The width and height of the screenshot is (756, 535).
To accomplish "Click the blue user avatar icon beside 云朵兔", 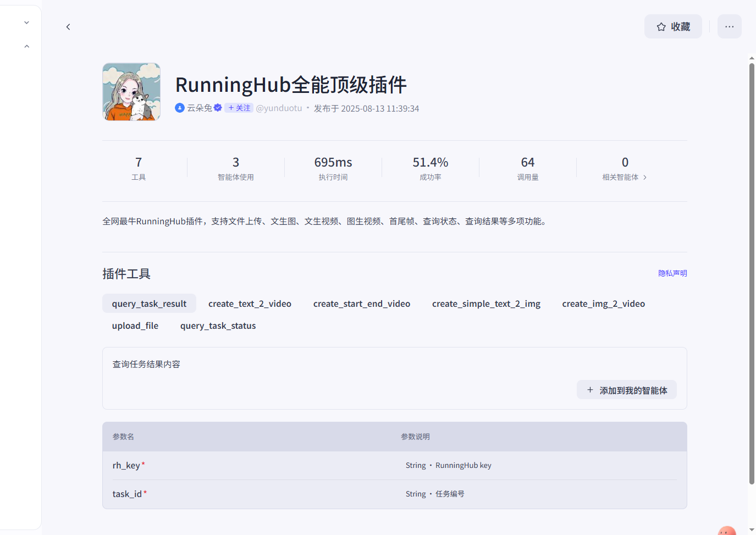I will (180, 108).
